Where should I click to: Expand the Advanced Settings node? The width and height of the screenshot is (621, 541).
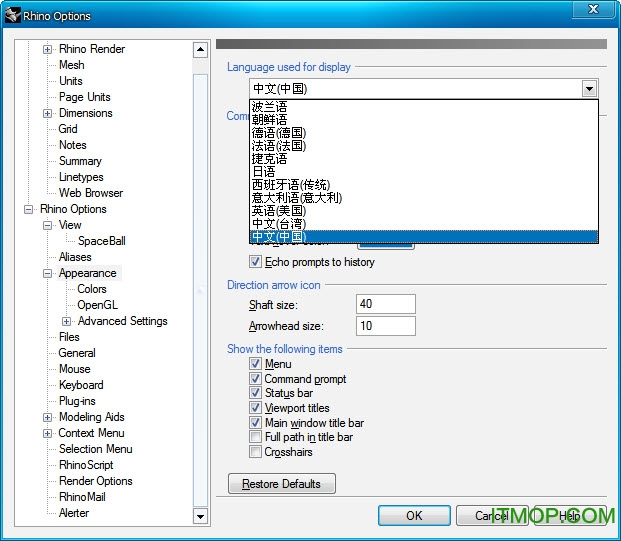tap(66, 321)
